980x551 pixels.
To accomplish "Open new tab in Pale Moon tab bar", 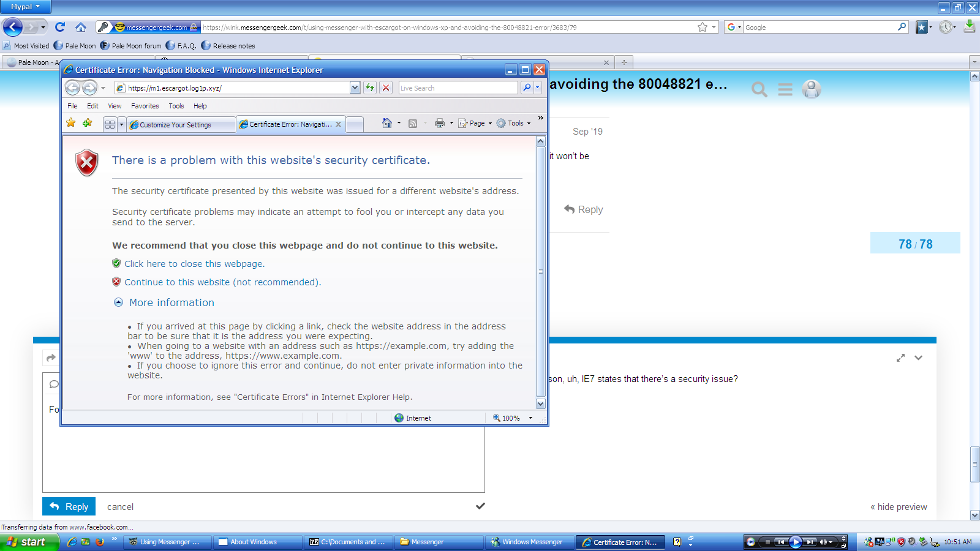I will 624,62.
